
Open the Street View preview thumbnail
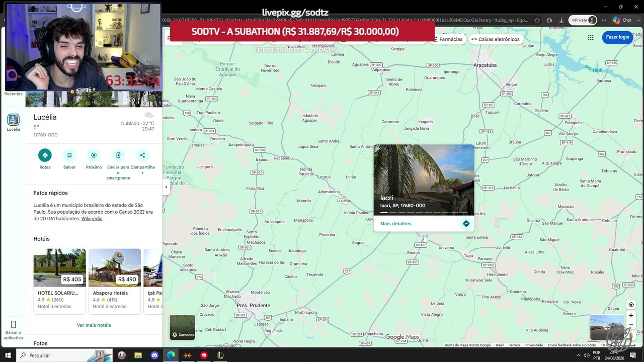tap(607, 327)
